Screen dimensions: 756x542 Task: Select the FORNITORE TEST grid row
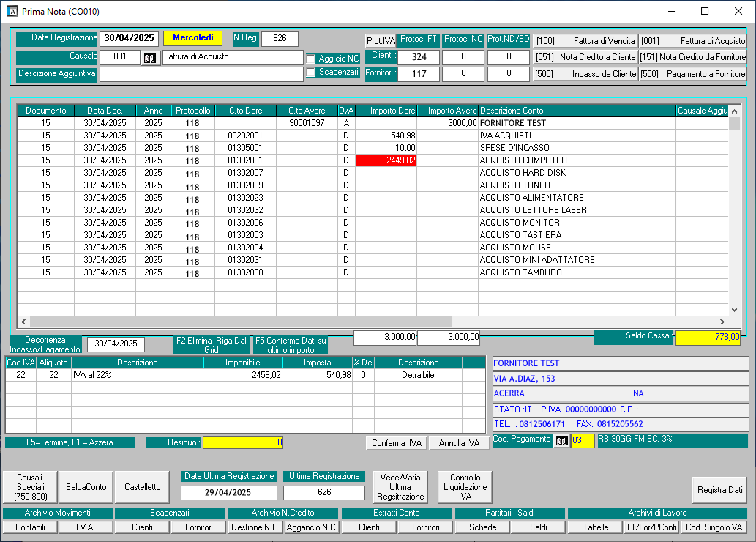(x=373, y=123)
